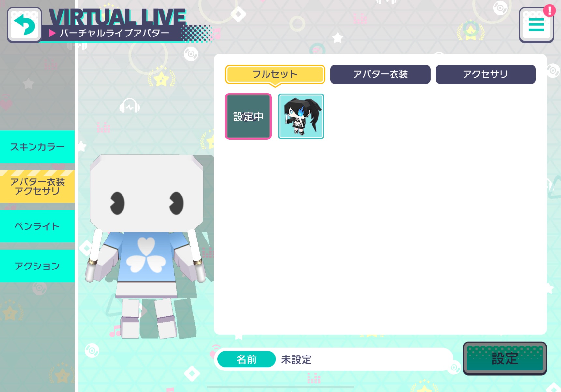Tap the white headphone icon in background
The height and width of the screenshot is (392, 561).
tap(130, 106)
